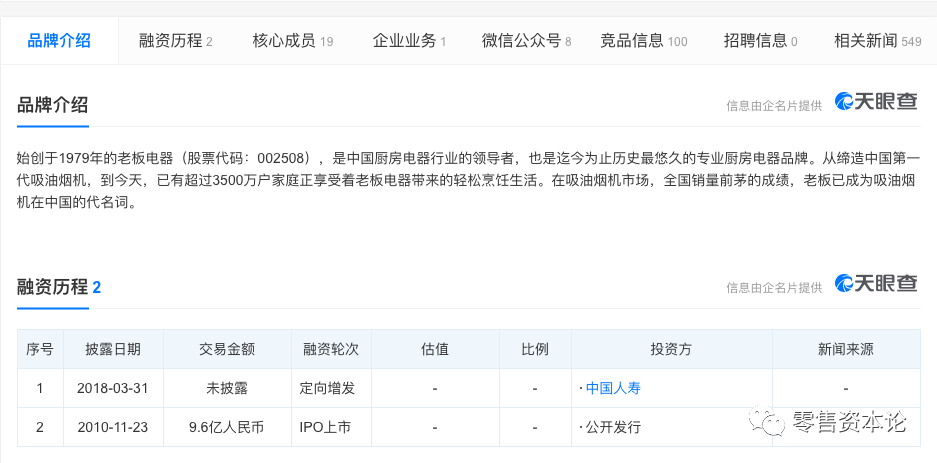Open the 竞品信息 tab
Image resolution: width=937 pixels, height=463 pixels.
coord(644,41)
